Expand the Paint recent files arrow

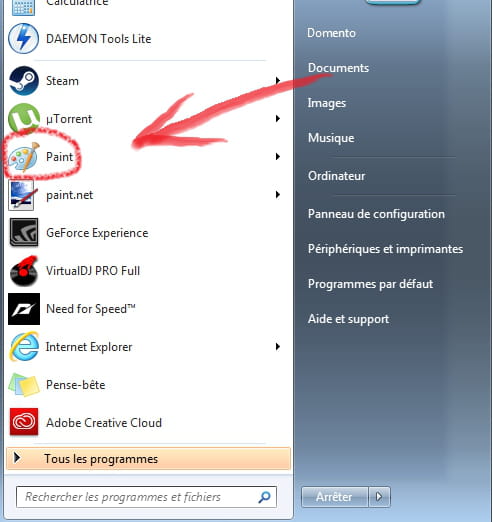point(278,156)
